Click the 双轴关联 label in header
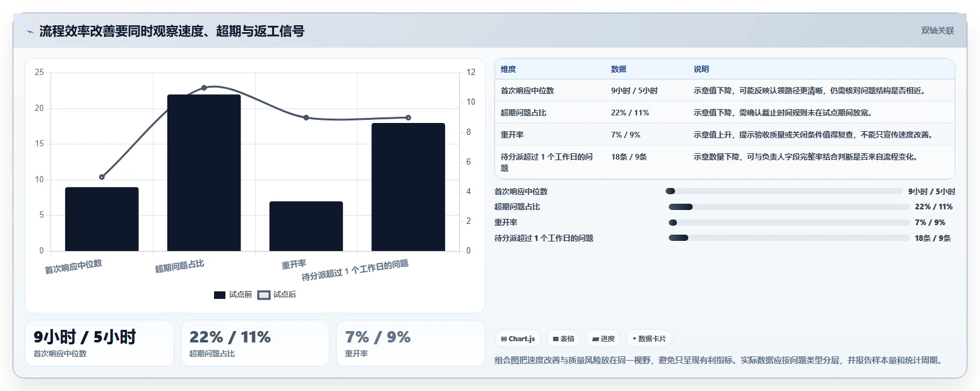The height and width of the screenshot is (391, 980). tap(937, 31)
